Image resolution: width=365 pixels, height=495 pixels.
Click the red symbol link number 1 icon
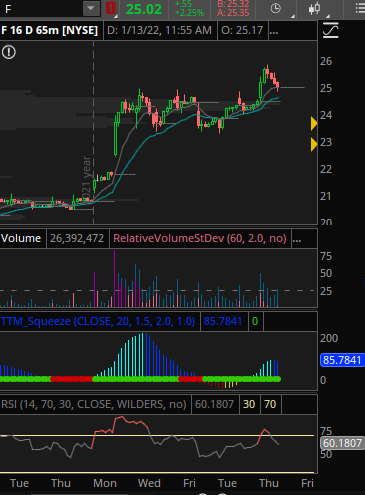click(x=111, y=8)
